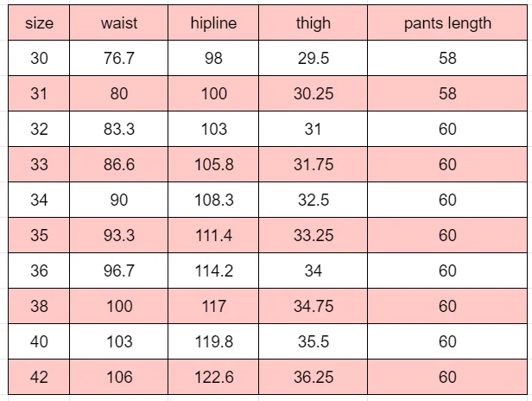This screenshot has width=532, height=401.
Task: Click waist value 90
Action: pos(119,200)
